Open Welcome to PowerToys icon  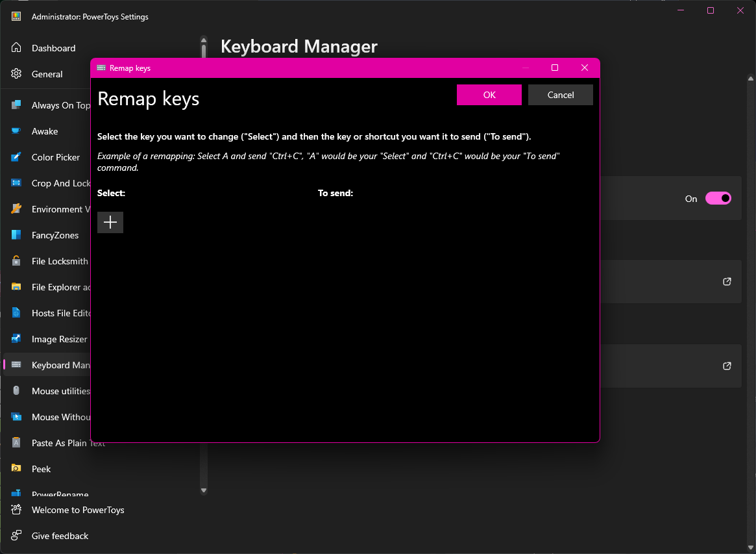[16, 510]
